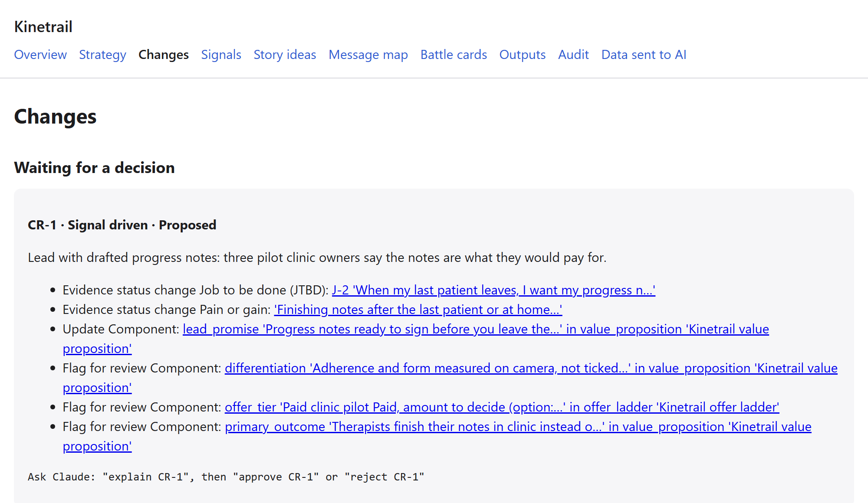
Task: Open the Audit tab
Action: click(x=573, y=55)
